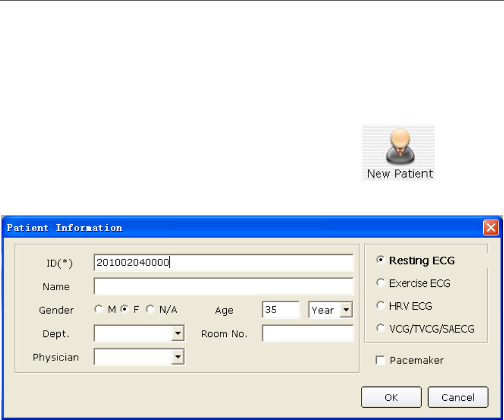Click into the ID(*) field
Image resolution: width=504 pixels, height=420 pixels.
click(x=224, y=263)
